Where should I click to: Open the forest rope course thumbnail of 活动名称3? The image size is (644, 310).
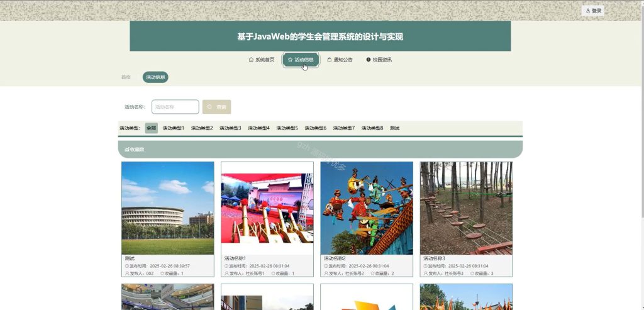pyautogui.click(x=466, y=208)
